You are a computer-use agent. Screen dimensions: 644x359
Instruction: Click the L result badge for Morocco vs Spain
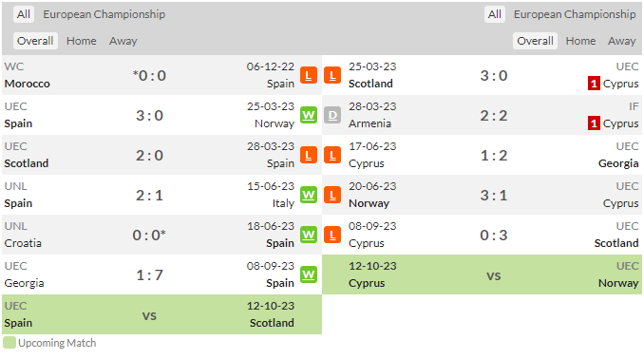[x=309, y=76]
